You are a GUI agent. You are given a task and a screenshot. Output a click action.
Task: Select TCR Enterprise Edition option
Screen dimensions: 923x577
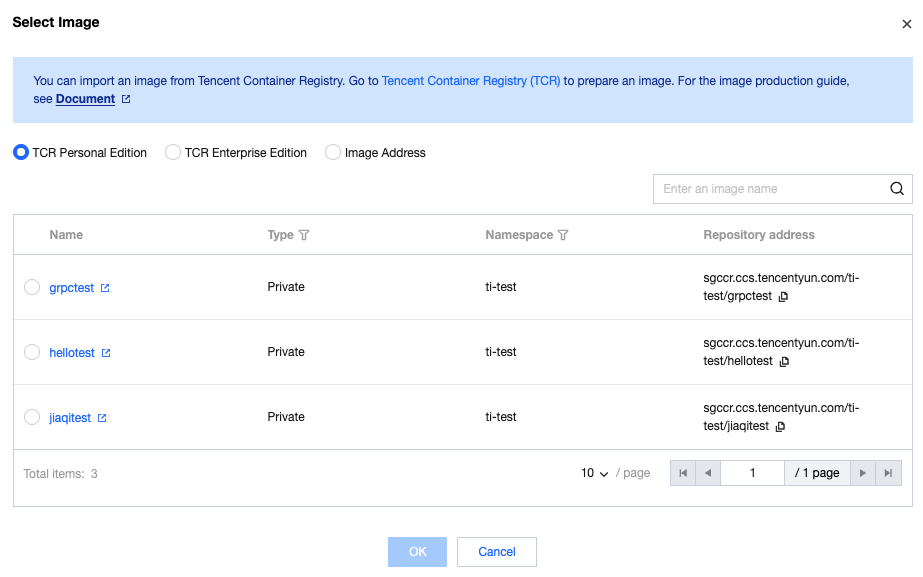(173, 153)
